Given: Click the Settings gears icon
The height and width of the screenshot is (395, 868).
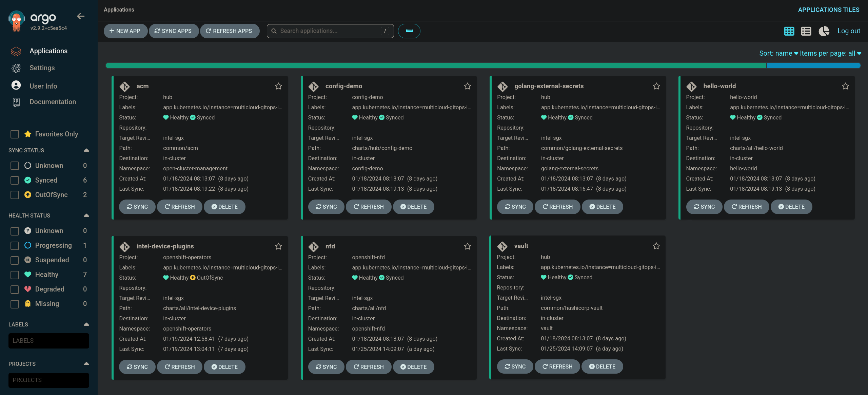Looking at the screenshot, I should (x=16, y=68).
